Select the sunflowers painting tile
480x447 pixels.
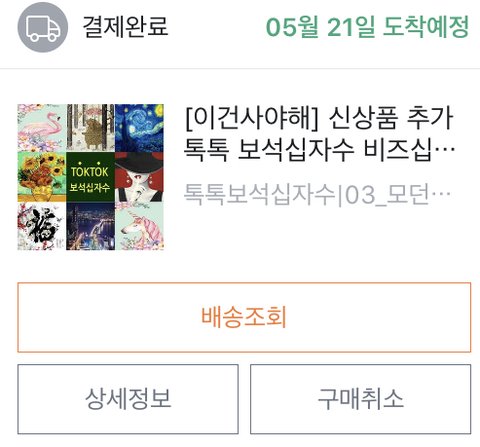(42, 177)
